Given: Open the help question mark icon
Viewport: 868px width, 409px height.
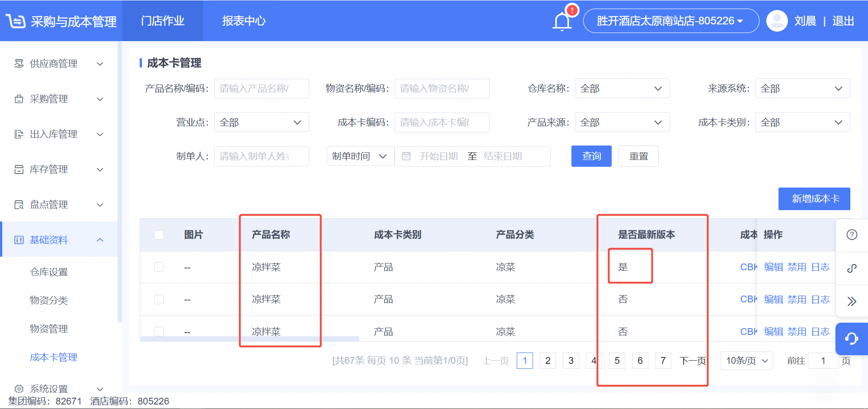Looking at the screenshot, I should coord(852,235).
